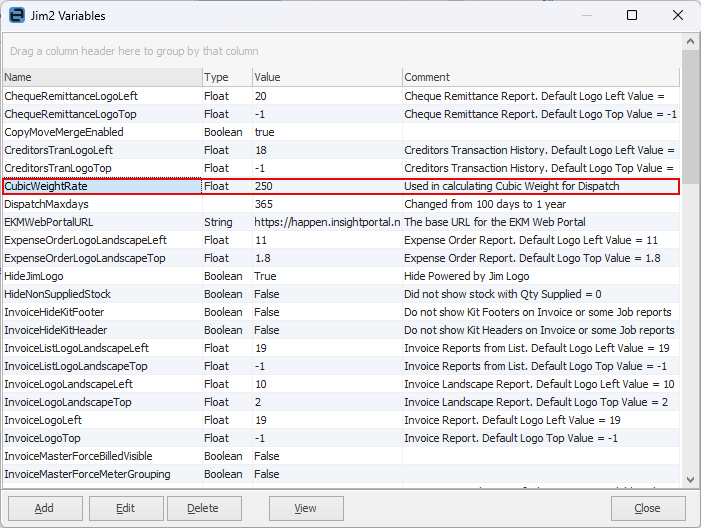
Task: Click 'The base URL for the EKM Web Portal'
Action: pyautogui.click(x=495, y=222)
